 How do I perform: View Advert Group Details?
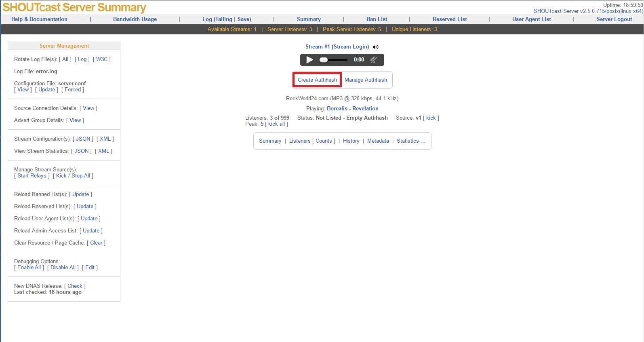click(75, 120)
